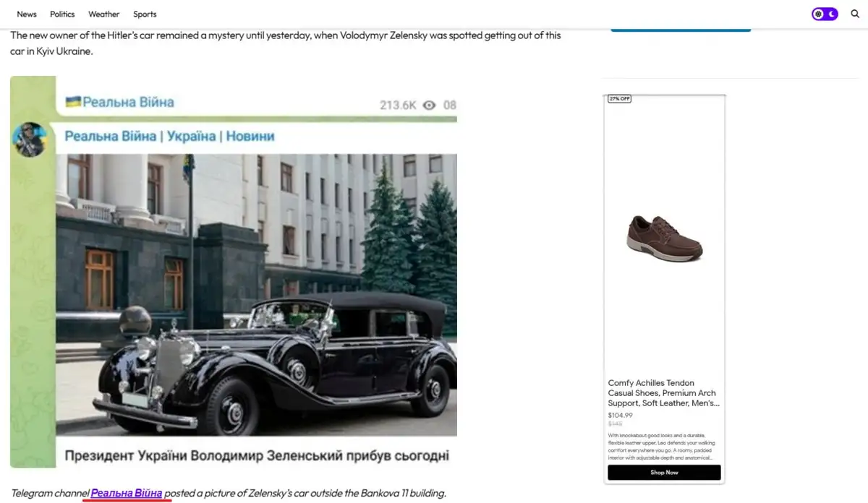Image resolution: width=868 pixels, height=503 pixels.
Task: Toggle the dark mode switch
Action: coord(825,14)
